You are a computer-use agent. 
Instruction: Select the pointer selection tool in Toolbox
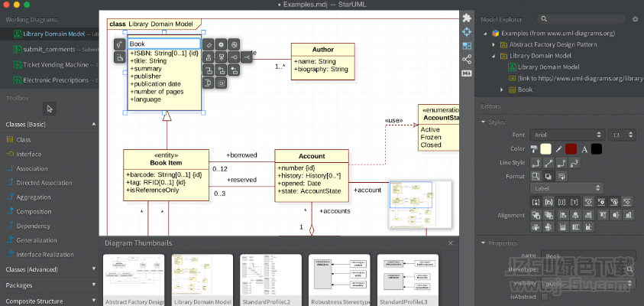[x=50, y=109]
